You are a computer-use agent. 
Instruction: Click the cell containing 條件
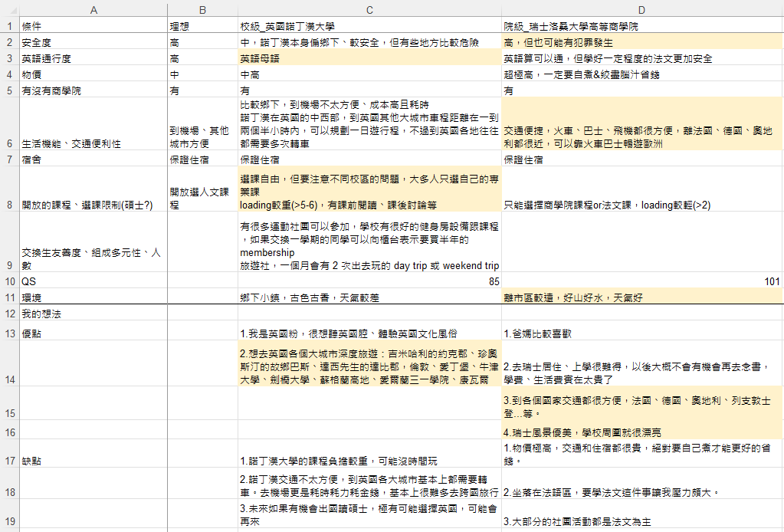click(x=93, y=26)
